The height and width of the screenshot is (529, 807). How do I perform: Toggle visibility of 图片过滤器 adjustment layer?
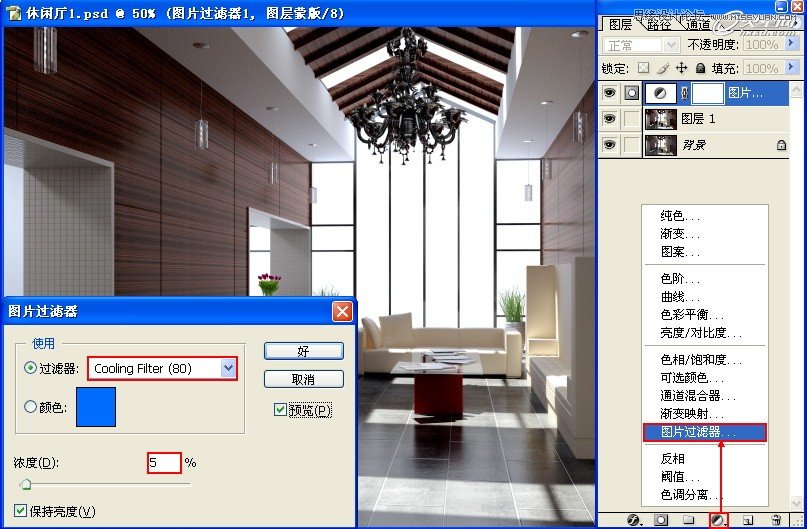point(609,93)
